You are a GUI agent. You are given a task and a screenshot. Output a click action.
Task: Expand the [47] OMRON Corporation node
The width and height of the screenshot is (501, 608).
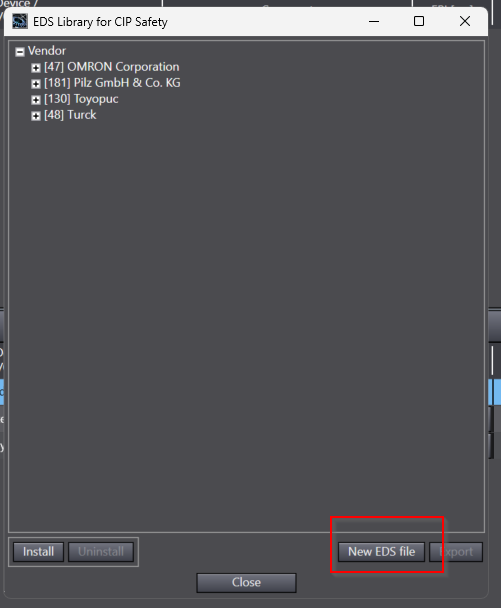[x=36, y=68]
